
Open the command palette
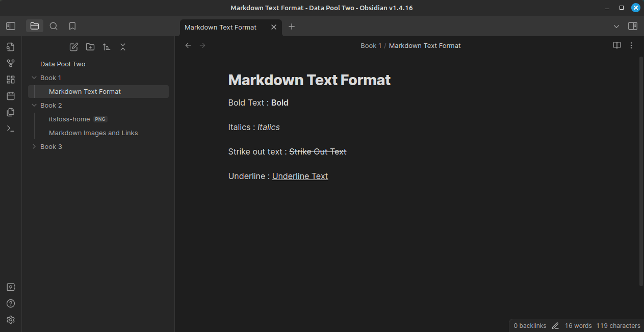[11, 129]
